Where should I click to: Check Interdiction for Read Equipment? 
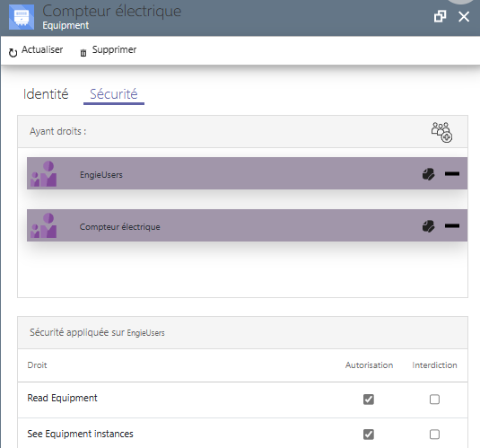[434, 399]
